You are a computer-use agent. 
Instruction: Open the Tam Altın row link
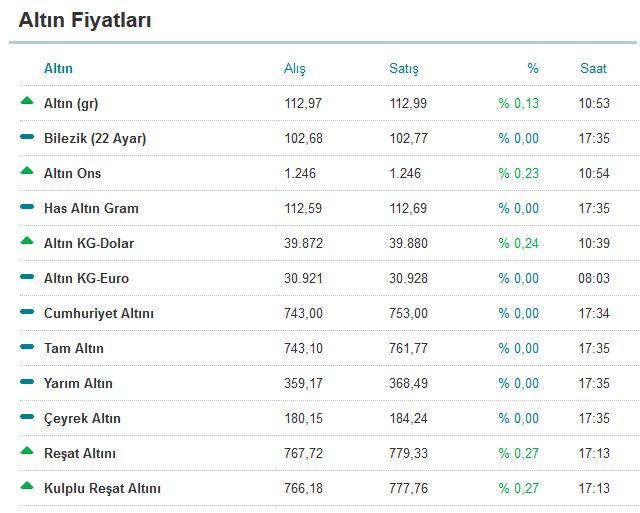pyautogui.click(x=74, y=349)
